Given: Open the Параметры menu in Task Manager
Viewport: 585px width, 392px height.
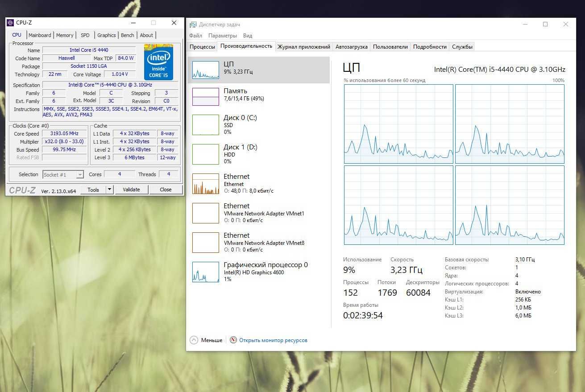Looking at the screenshot, I should [x=222, y=36].
